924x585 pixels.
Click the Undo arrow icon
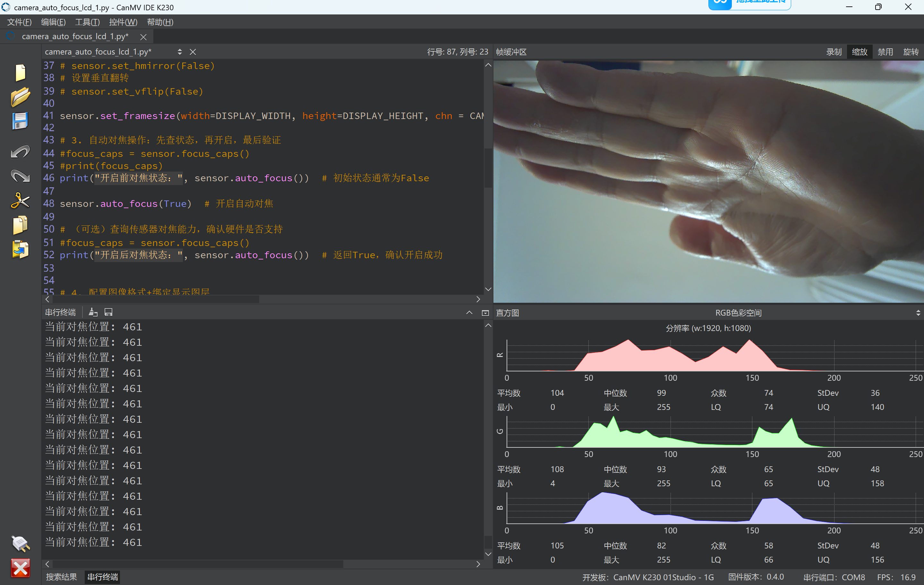(x=20, y=152)
